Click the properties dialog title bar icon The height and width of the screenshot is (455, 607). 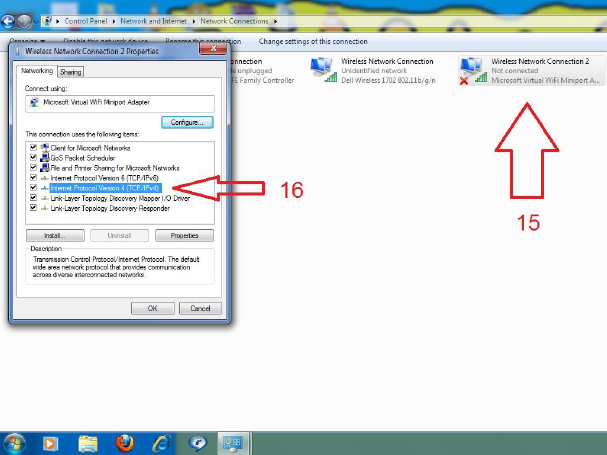(18, 51)
